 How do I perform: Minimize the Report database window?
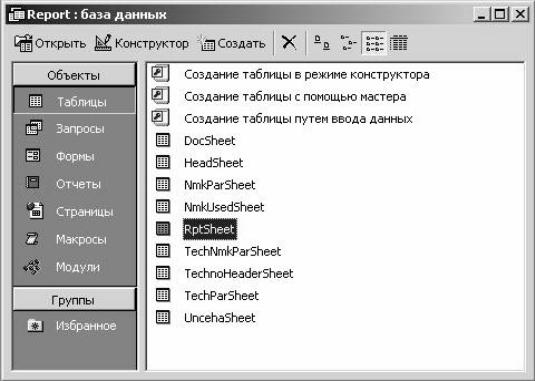(x=481, y=15)
